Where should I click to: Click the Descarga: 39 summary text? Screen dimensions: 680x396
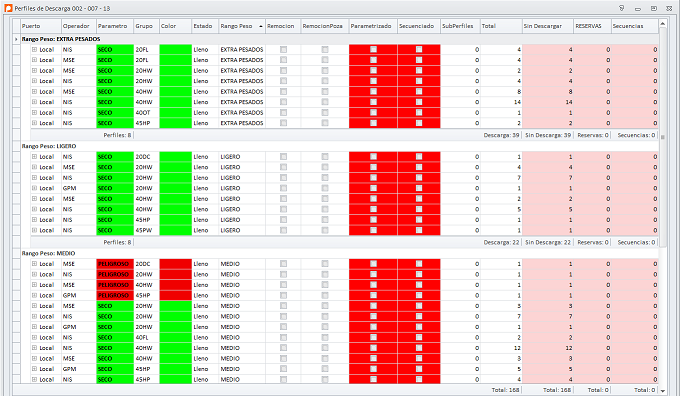(x=501, y=135)
